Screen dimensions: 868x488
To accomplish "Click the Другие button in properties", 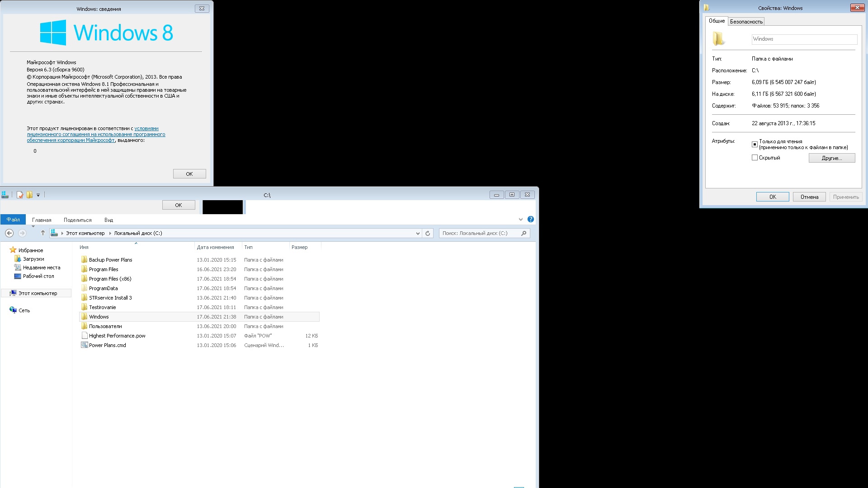I will pyautogui.click(x=832, y=158).
